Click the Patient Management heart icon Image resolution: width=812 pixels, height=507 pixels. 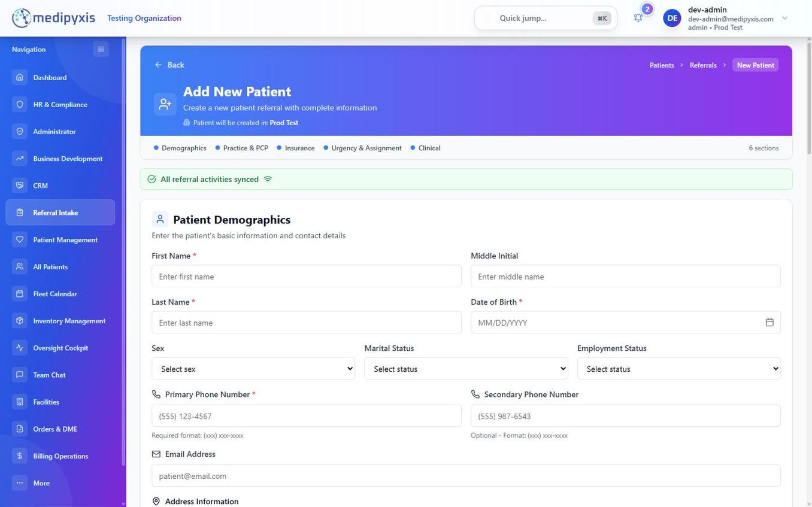coord(20,239)
